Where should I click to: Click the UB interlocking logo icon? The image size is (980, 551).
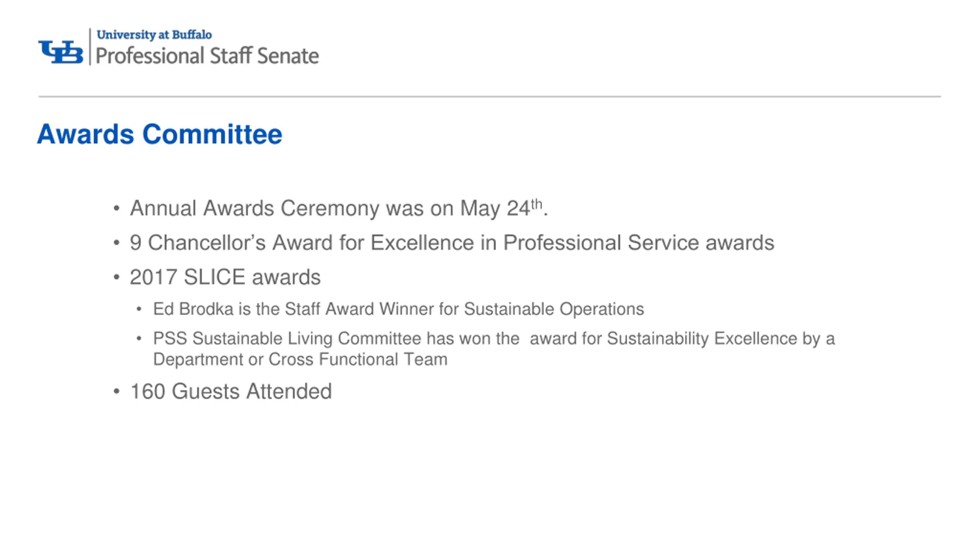(60, 52)
